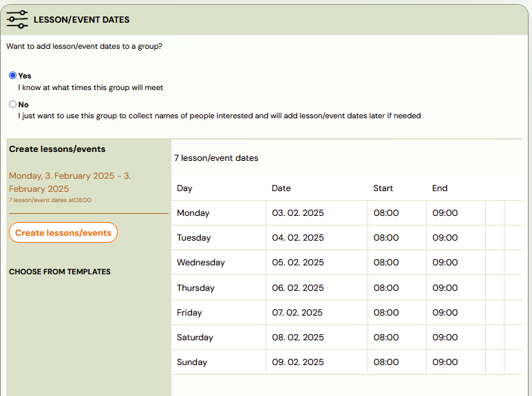The image size is (532, 396).
Task: Click the Day column header
Action: 184,188
